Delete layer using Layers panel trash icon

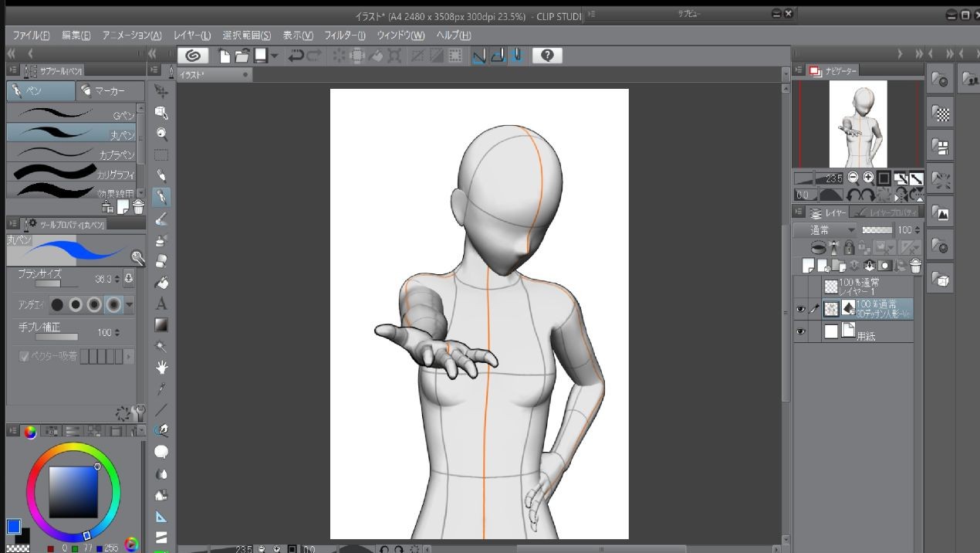point(915,266)
